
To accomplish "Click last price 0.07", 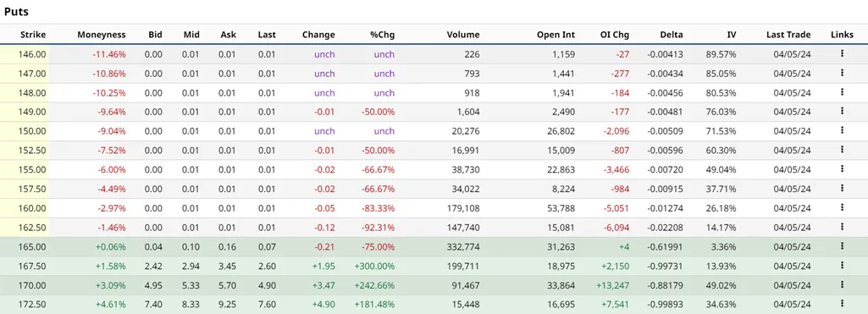I will tap(267, 246).
